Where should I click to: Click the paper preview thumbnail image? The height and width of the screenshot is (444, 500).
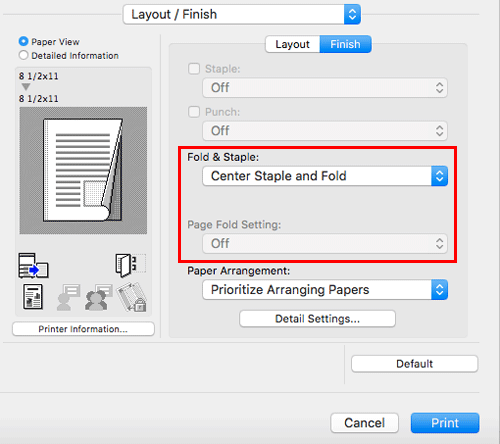click(83, 170)
